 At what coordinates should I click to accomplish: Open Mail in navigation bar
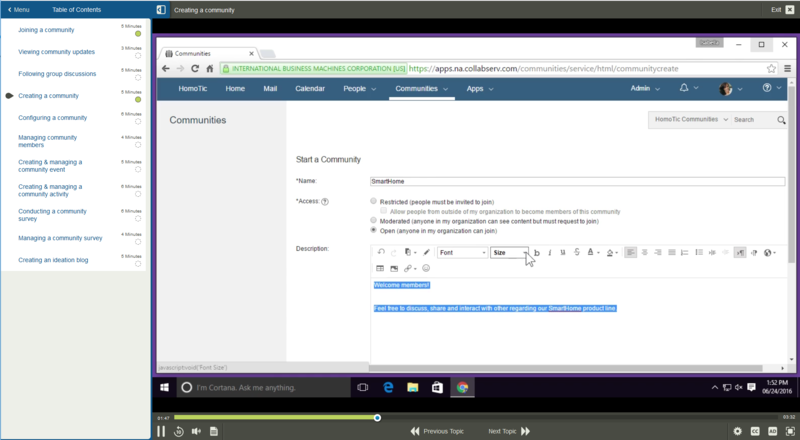(x=270, y=88)
